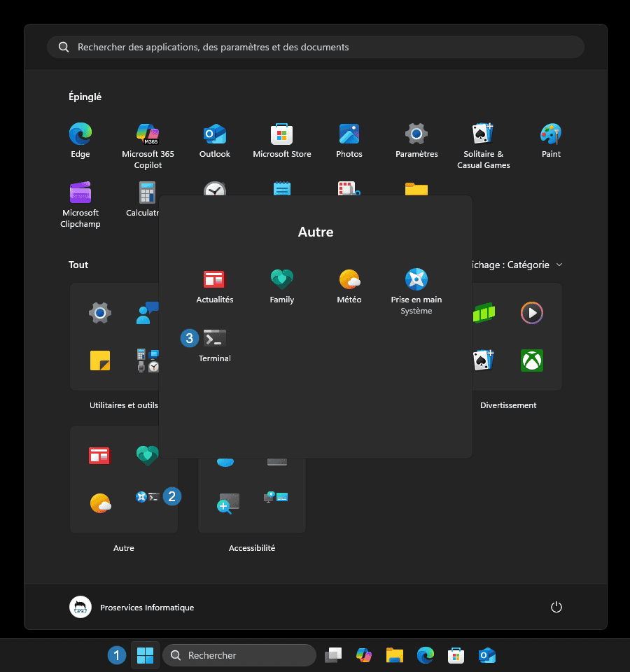Click the Épinglé section heading

click(85, 97)
